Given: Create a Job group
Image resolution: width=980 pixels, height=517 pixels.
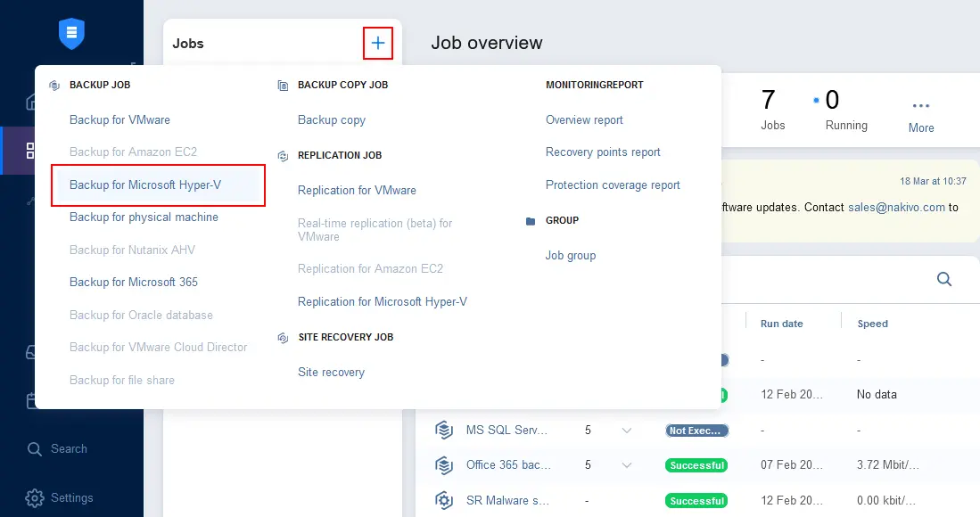Looking at the screenshot, I should point(571,255).
